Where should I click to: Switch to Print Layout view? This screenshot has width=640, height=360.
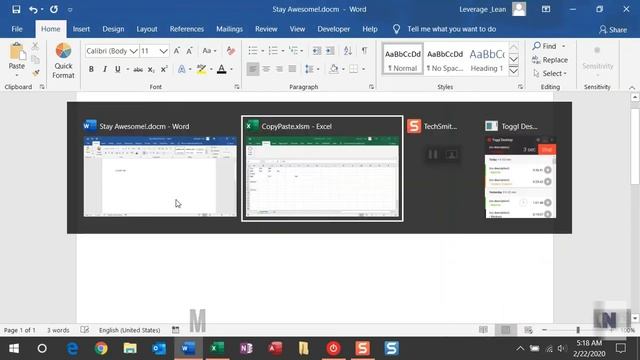pos(506,330)
